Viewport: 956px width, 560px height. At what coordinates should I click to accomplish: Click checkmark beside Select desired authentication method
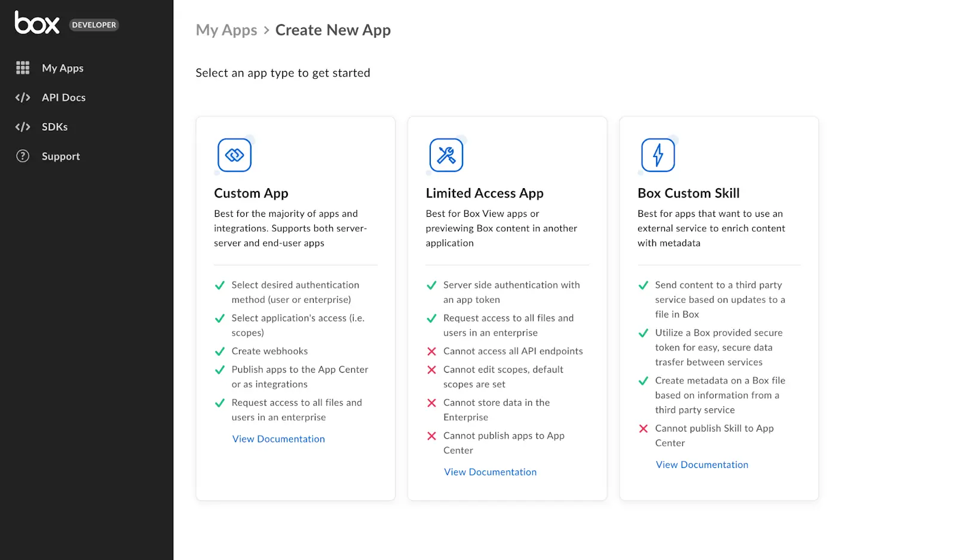point(220,285)
